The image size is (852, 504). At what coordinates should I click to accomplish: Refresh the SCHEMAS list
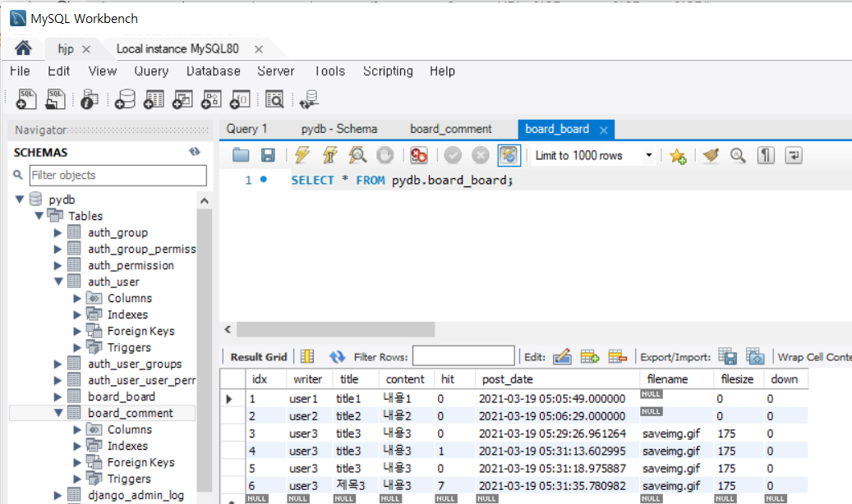195,152
